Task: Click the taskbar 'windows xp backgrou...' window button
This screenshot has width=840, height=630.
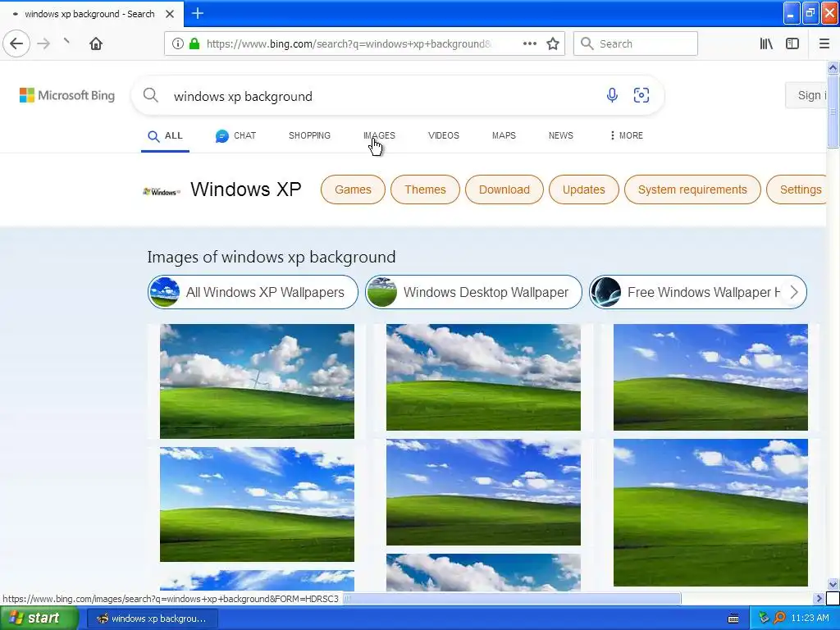Action: pyautogui.click(x=152, y=619)
